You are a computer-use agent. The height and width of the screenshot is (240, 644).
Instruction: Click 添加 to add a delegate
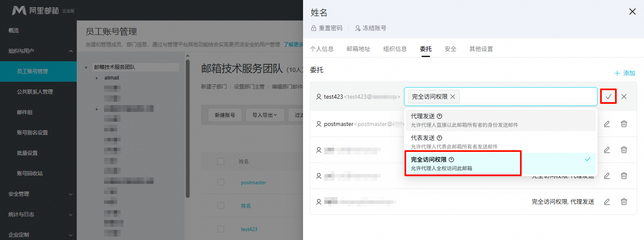click(625, 73)
